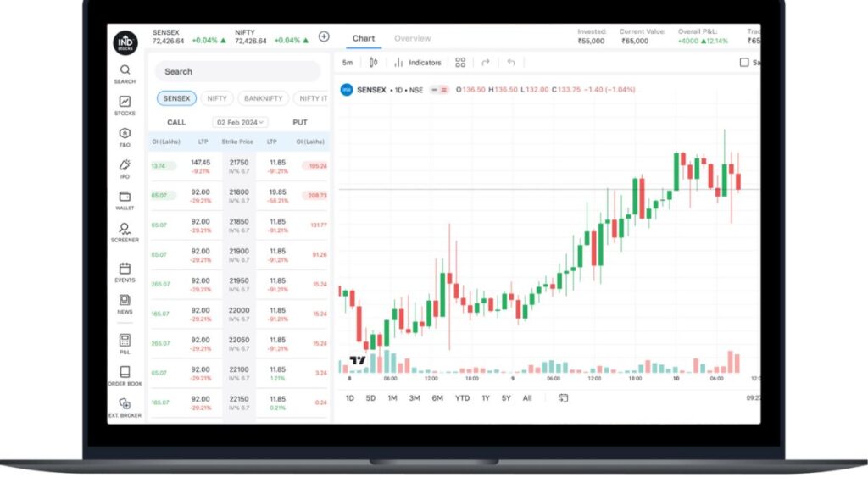
Task: Open the 5m interval dropdown
Action: pyautogui.click(x=347, y=63)
